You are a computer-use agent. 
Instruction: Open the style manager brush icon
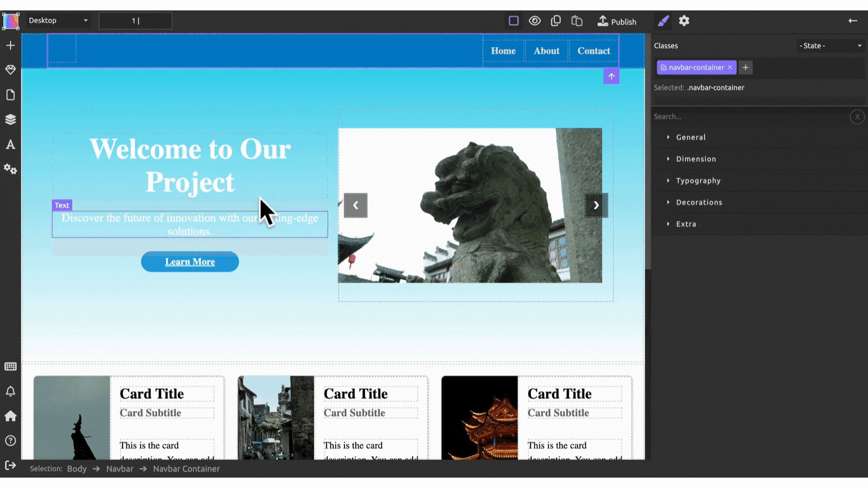[663, 21]
